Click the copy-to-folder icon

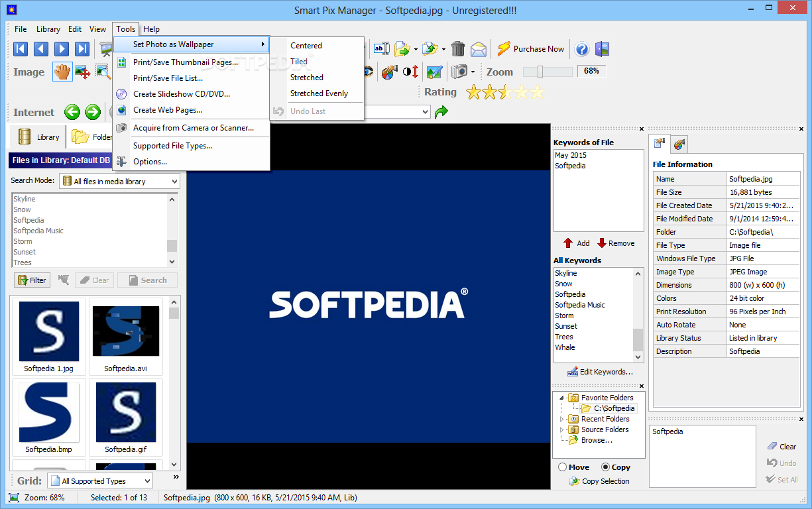[430, 48]
